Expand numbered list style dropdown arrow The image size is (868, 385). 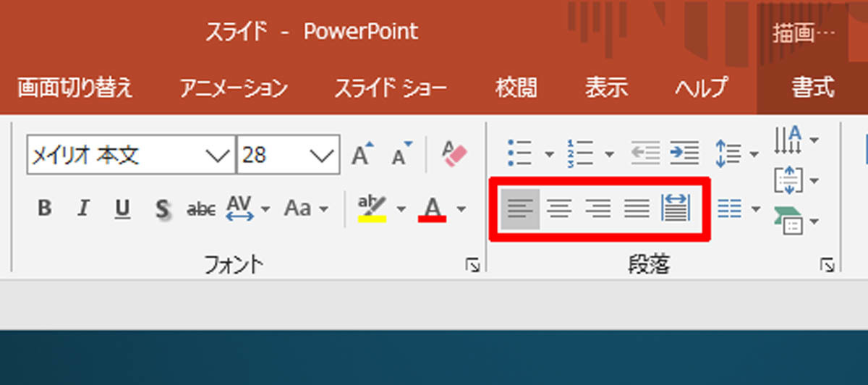(x=610, y=155)
